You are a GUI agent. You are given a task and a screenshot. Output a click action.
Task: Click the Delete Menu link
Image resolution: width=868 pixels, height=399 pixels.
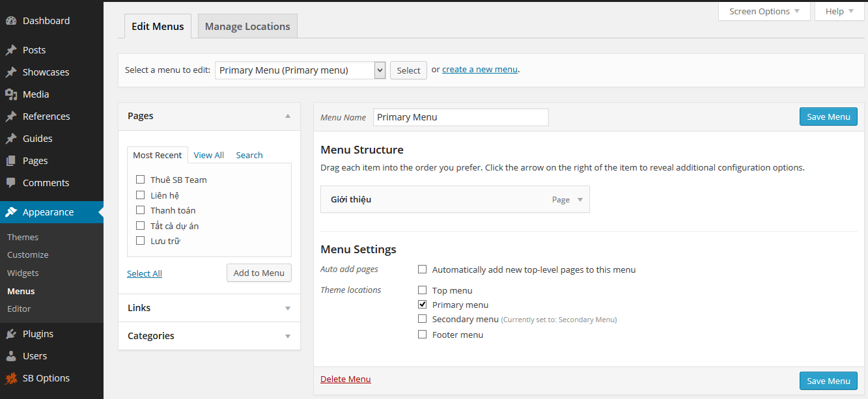click(x=346, y=379)
